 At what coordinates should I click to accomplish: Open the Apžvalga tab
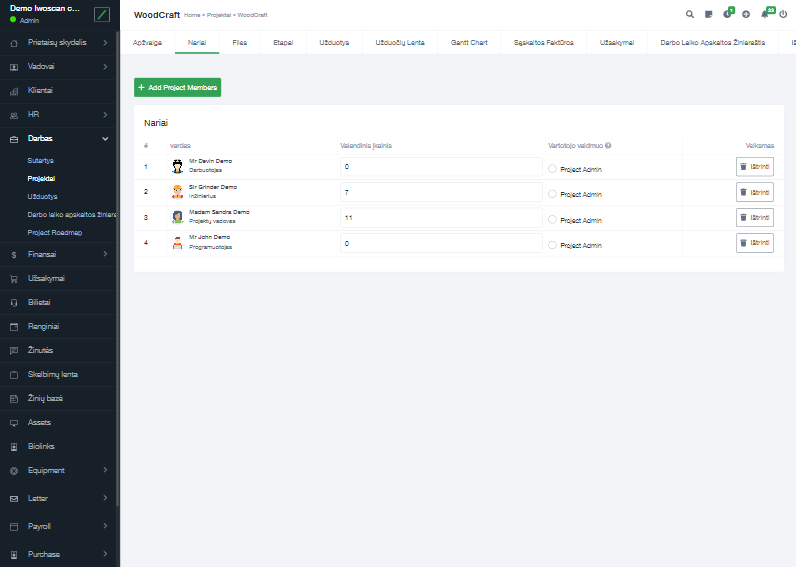tap(147, 43)
